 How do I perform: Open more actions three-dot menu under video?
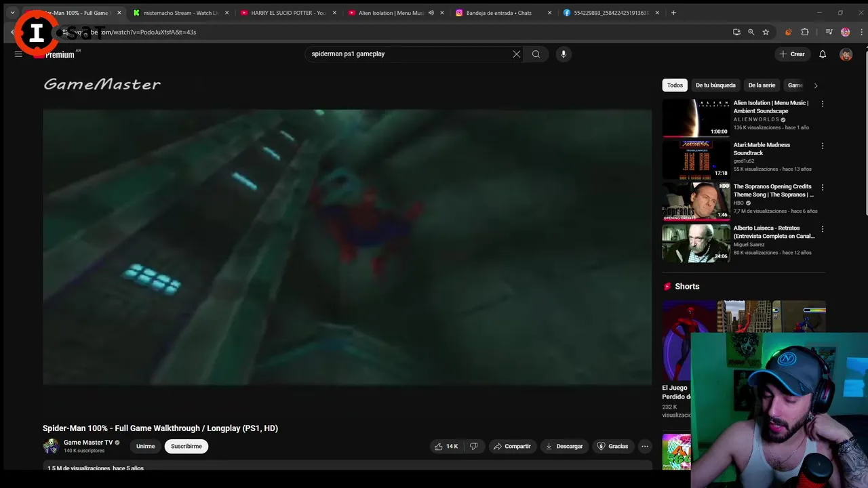point(645,447)
